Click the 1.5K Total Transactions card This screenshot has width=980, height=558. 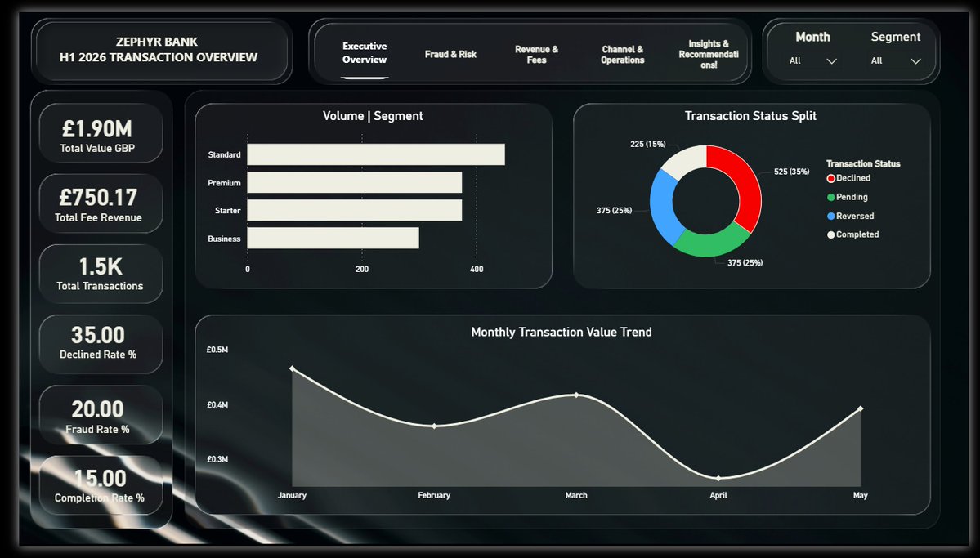101,274
